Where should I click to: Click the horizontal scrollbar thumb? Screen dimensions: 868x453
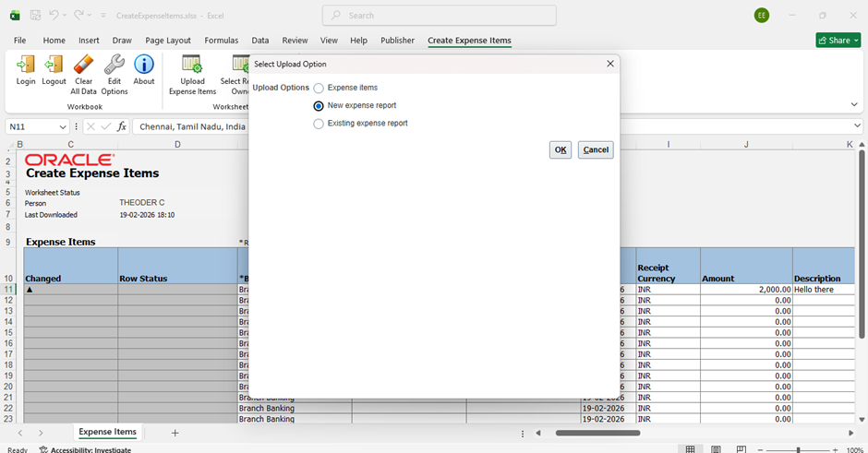coord(597,433)
